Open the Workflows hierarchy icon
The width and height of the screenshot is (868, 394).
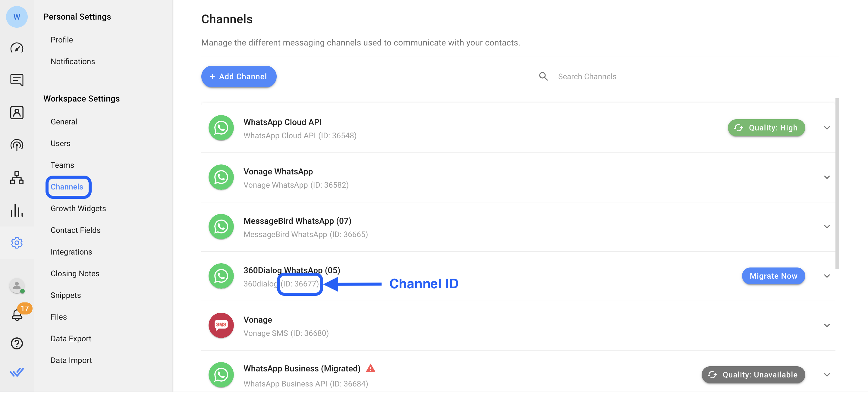(17, 178)
